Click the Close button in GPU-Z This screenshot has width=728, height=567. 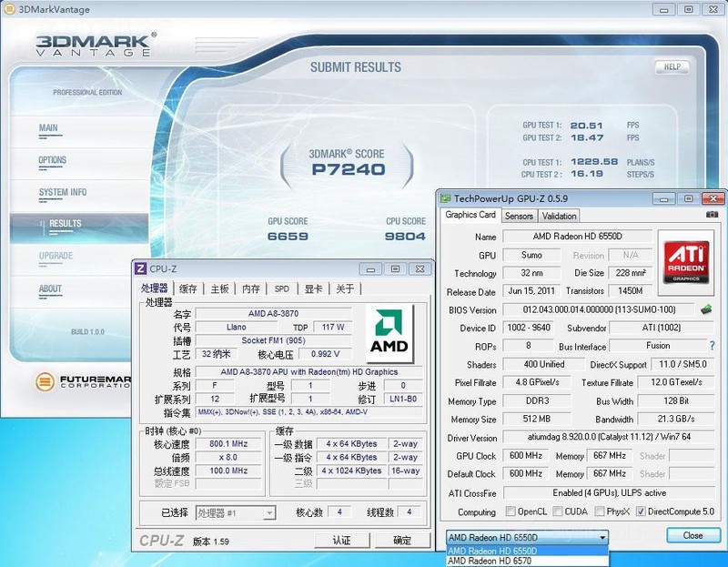[x=693, y=535]
